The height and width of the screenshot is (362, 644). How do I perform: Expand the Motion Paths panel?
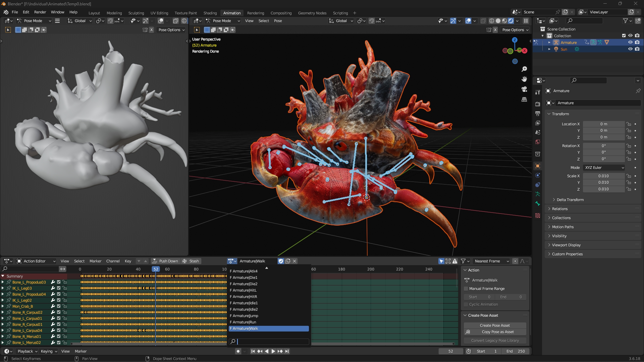point(562,227)
